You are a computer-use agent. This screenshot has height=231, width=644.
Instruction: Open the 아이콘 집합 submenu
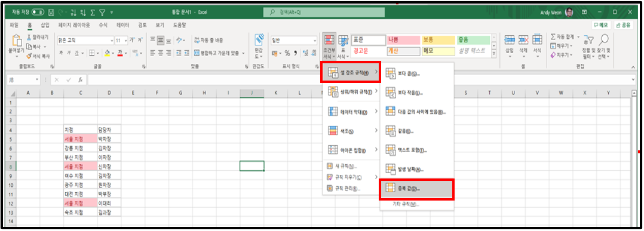pyautogui.click(x=351, y=149)
